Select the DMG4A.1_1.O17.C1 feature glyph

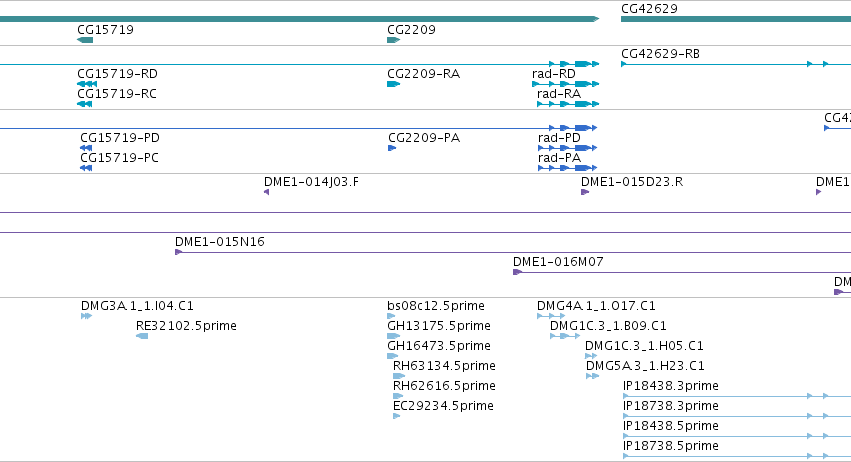point(551,316)
